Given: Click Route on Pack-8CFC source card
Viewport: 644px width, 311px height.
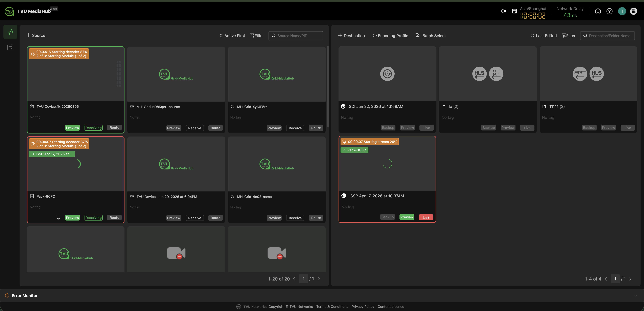Looking at the screenshot, I should pyautogui.click(x=114, y=218).
